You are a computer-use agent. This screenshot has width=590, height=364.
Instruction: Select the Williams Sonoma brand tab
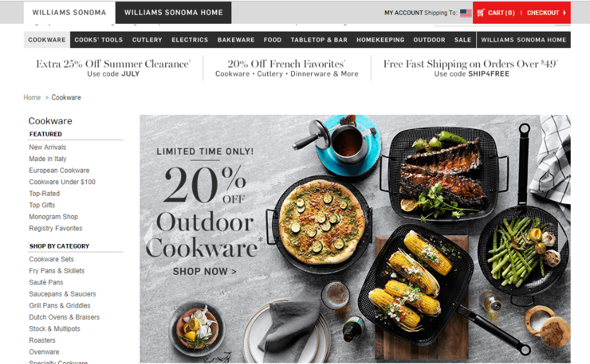pyautogui.click(x=69, y=12)
